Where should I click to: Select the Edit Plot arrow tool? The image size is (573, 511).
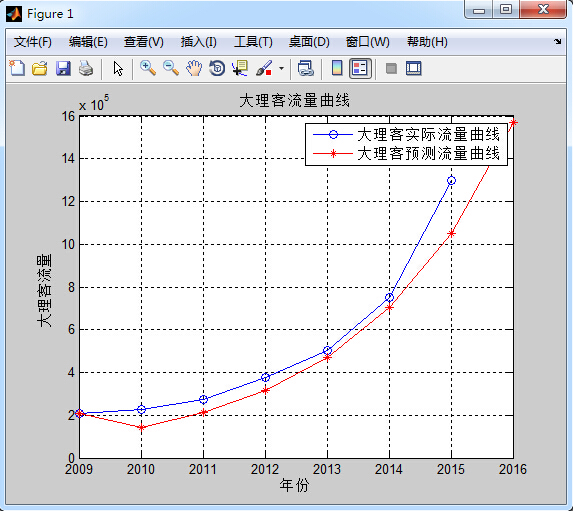click(x=118, y=68)
